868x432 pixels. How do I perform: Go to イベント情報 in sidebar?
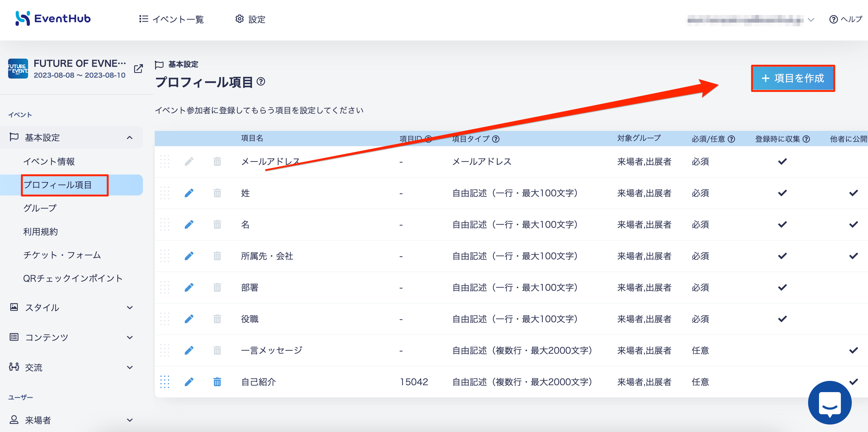point(49,162)
